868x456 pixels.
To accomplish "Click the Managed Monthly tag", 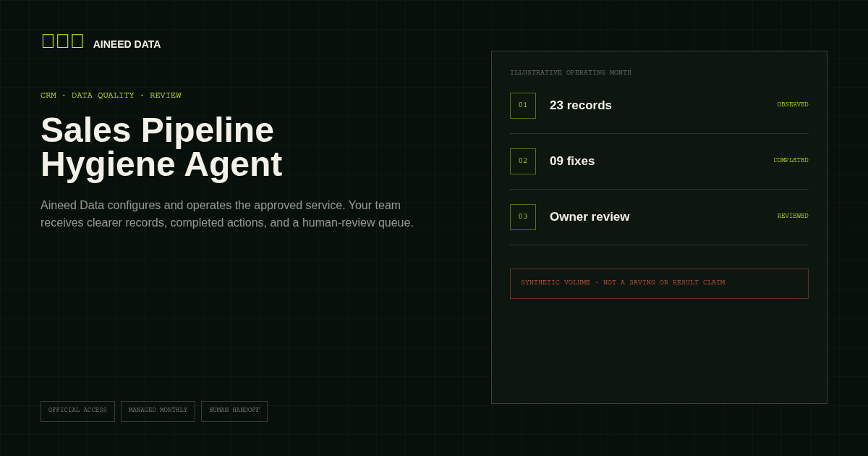I will point(158,411).
